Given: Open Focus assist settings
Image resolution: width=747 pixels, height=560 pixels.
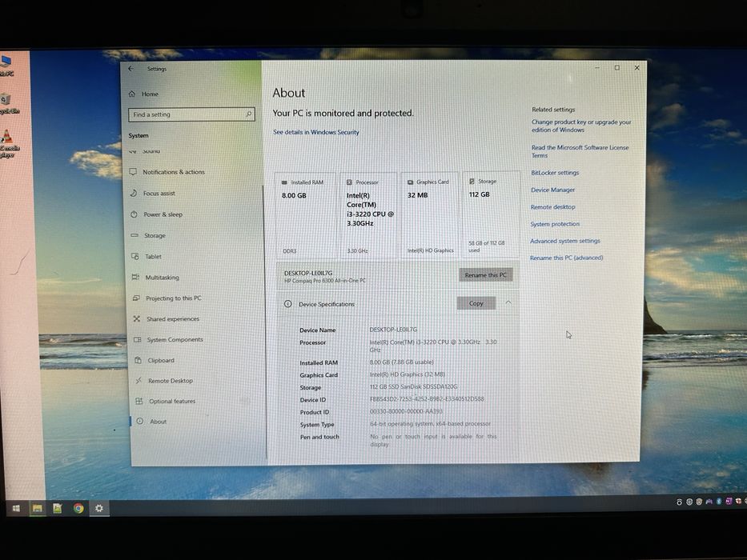Looking at the screenshot, I should tap(159, 194).
